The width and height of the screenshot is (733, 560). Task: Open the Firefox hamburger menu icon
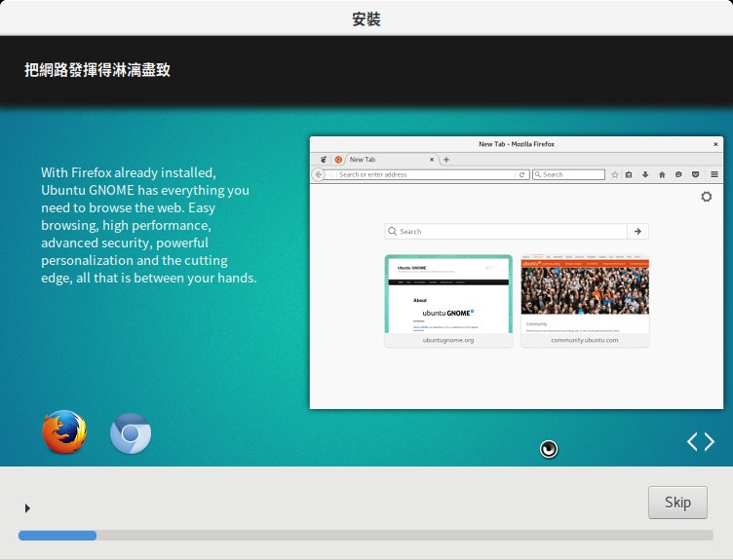coord(714,174)
